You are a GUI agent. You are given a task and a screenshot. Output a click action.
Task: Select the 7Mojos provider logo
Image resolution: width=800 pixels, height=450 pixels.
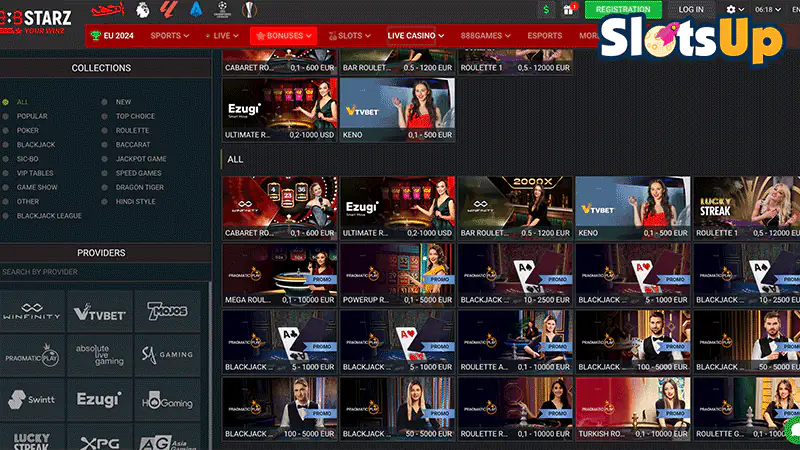tap(167, 311)
